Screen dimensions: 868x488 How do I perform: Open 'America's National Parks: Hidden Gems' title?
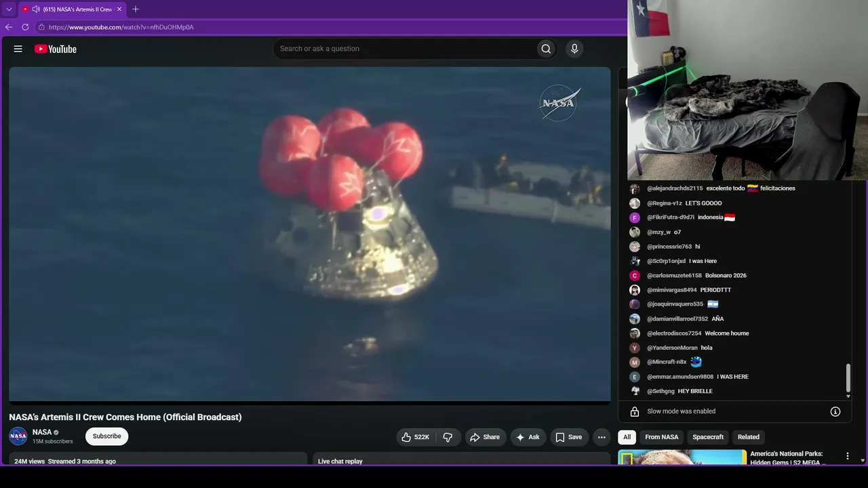[789, 458]
